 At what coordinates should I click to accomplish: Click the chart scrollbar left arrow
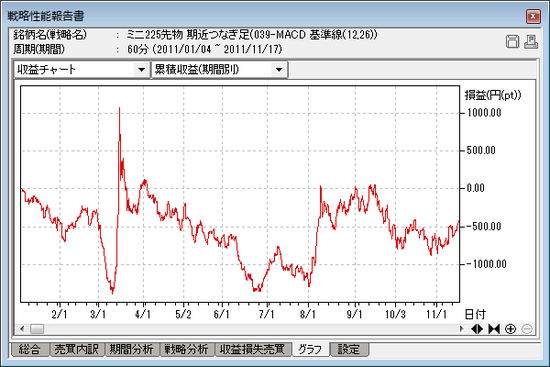pyautogui.click(x=22, y=329)
